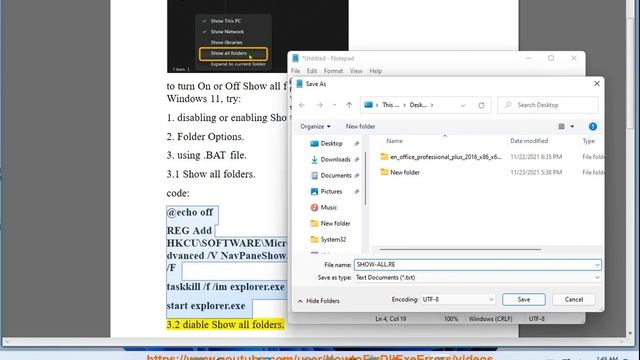Click the Notepad title bar icon
The height and width of the screenshot is (360, 640).
tap(296, 58)
